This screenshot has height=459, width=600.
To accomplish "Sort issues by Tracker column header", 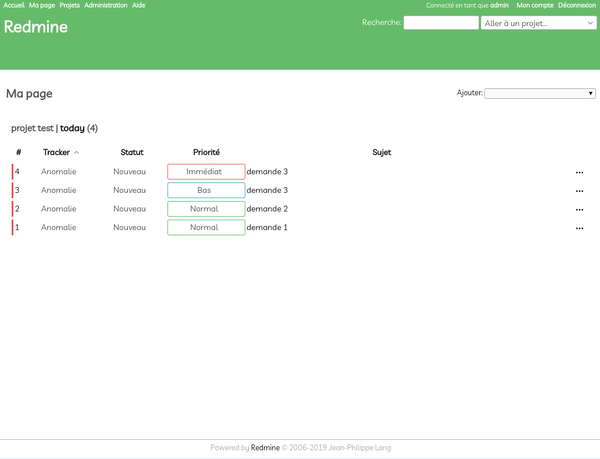I will coord(56,153).
